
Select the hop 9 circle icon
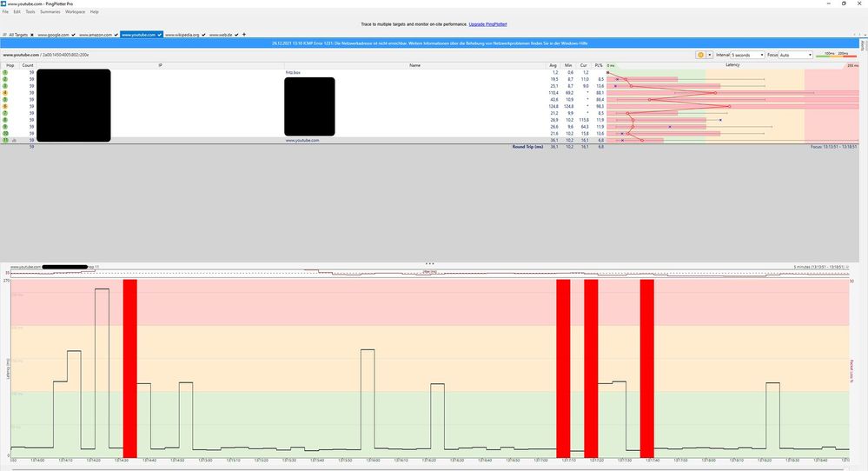click(5, 127)
